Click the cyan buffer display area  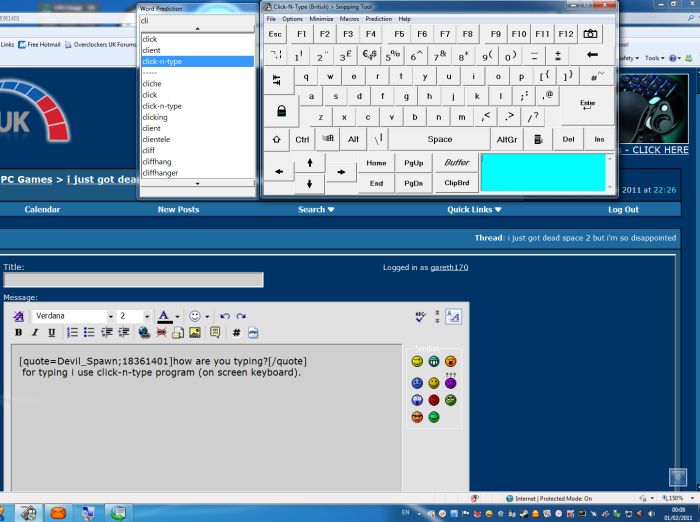click(543, 172)
